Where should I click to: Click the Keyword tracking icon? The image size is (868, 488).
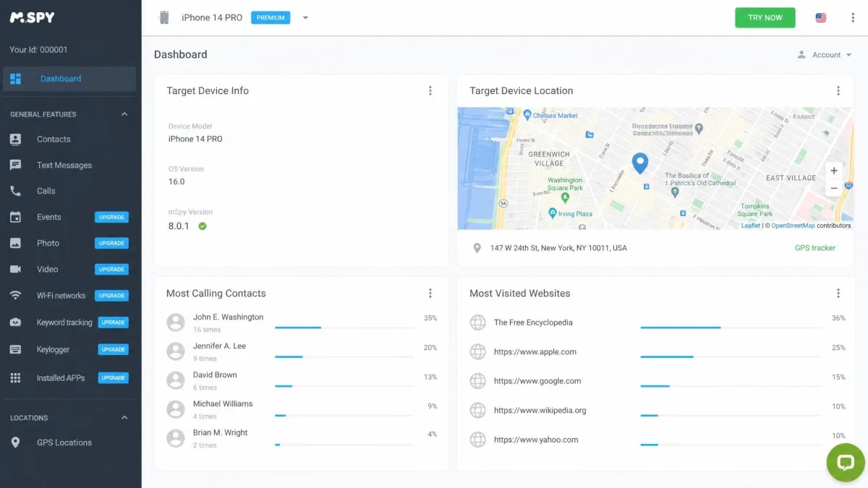pyautogui.click(x=15, y=322)
